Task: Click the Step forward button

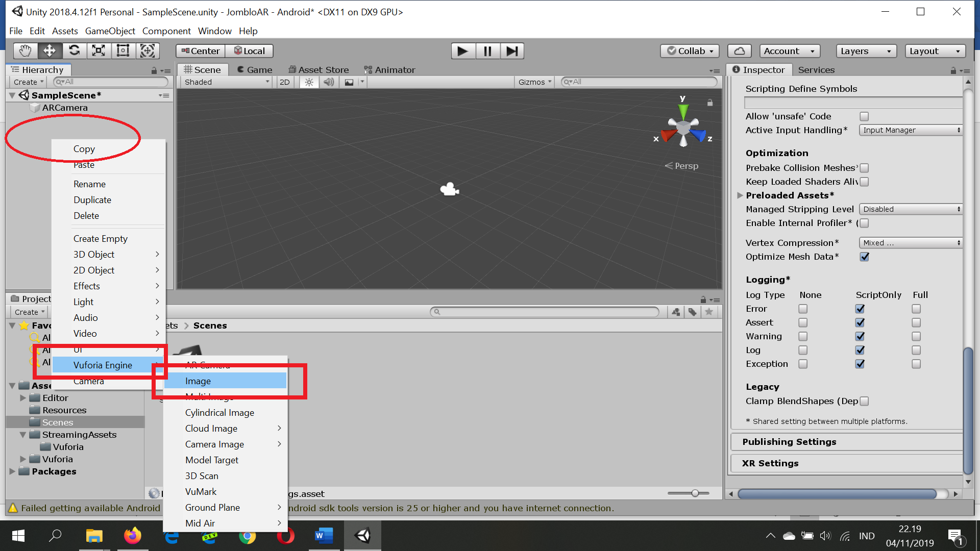Action: 512,51
